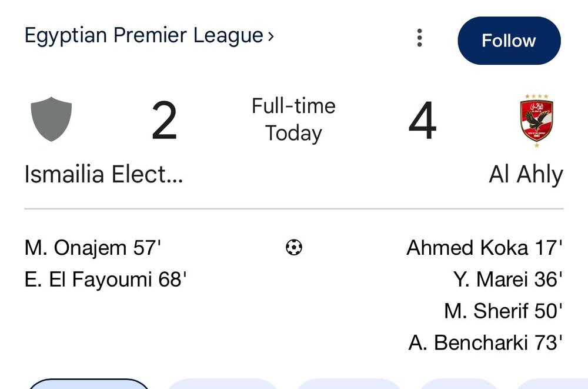Click the grey Ismailia shield logo

[x=51, y=119]
